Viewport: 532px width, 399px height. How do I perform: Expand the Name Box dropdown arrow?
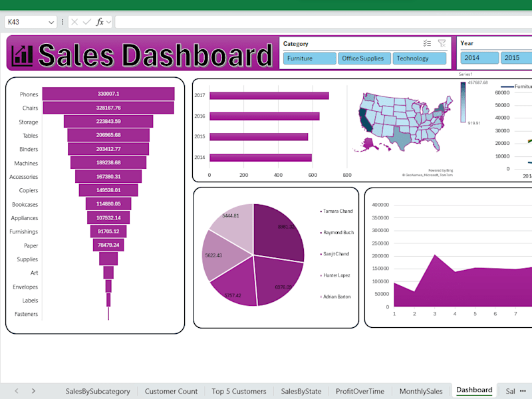pyautogui.click(x=51, y=23)
